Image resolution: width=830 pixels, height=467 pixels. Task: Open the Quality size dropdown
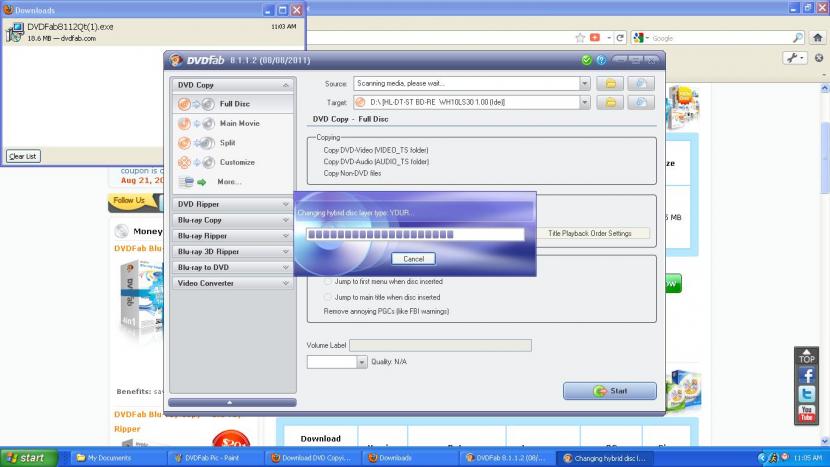point(362,362)
